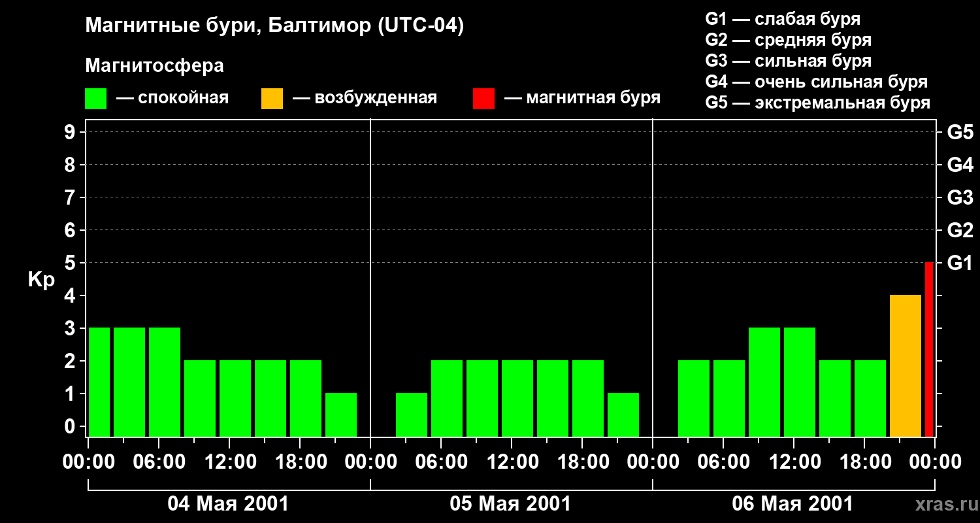Select the red Kp 5 storm bar
Screen dimensions: 980x523
[929, 349]
